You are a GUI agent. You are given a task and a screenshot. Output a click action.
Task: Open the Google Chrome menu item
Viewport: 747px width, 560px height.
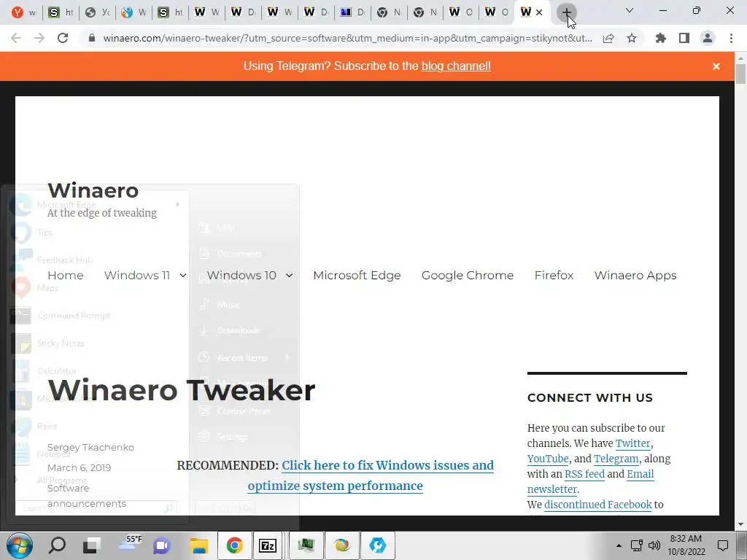(468, 275)
